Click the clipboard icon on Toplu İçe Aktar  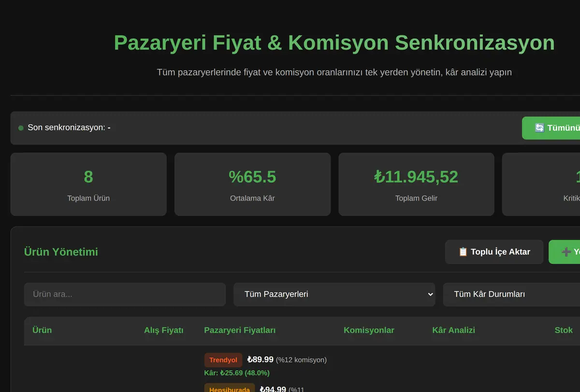pos(463,252)
